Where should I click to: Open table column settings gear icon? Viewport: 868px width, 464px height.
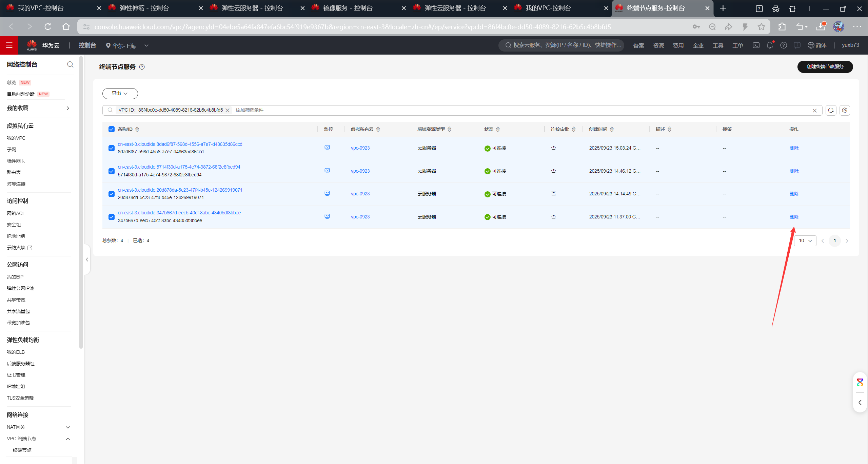point(845,111)
